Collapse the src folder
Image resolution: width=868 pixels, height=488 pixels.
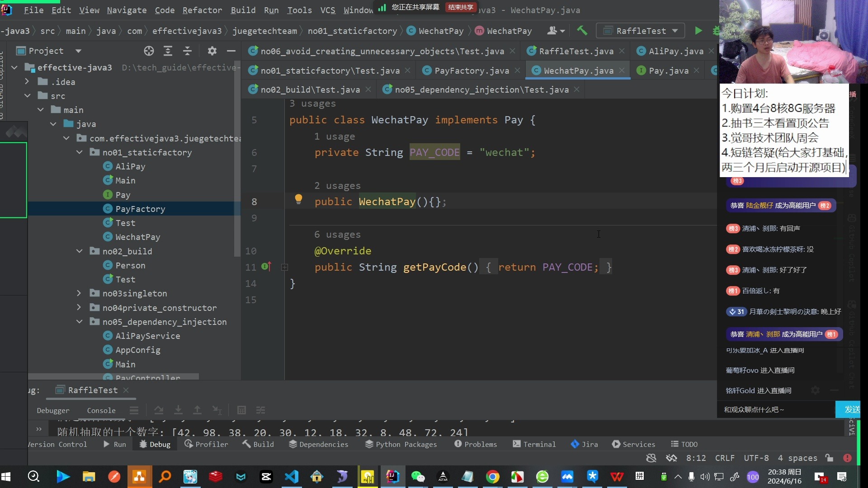click(x=27, y=95)
